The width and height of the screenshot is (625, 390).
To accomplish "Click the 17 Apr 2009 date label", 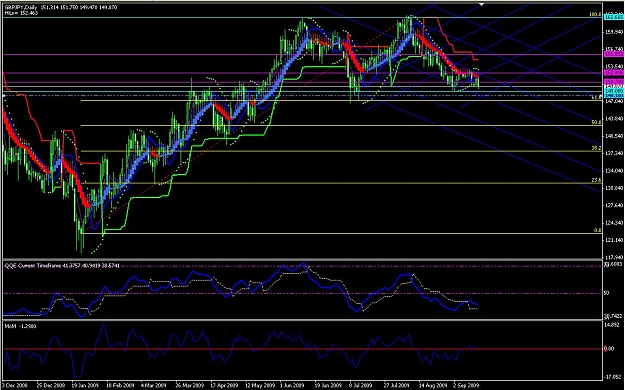I will click(224, 386).
